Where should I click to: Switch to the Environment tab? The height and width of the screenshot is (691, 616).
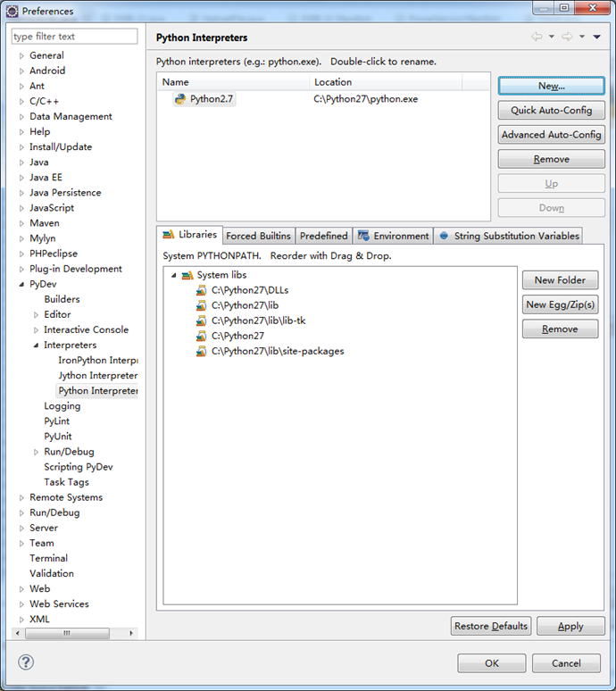tap(393, 236)
